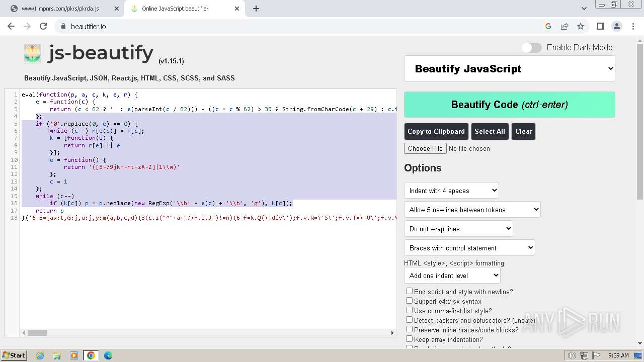Image resolution: width=644 pixels, height=362 pixels.
Task: Open volume control in system tray
Action: (x=572, y=355)
